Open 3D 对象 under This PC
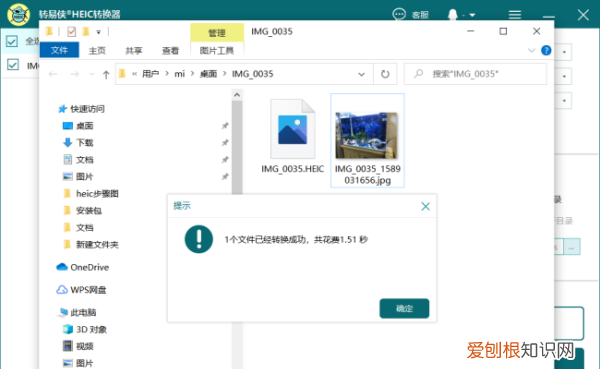Screen dimensions: 600x369 91,329
